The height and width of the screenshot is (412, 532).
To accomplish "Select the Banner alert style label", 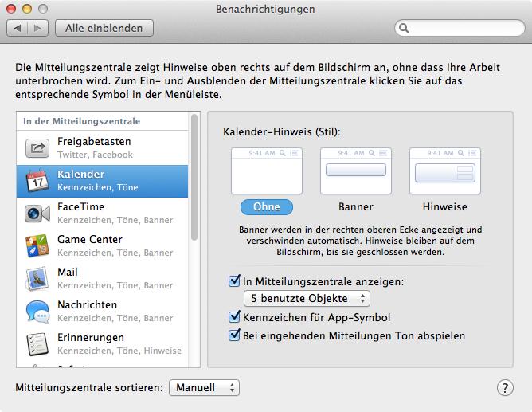I will [x=355, y=206].
